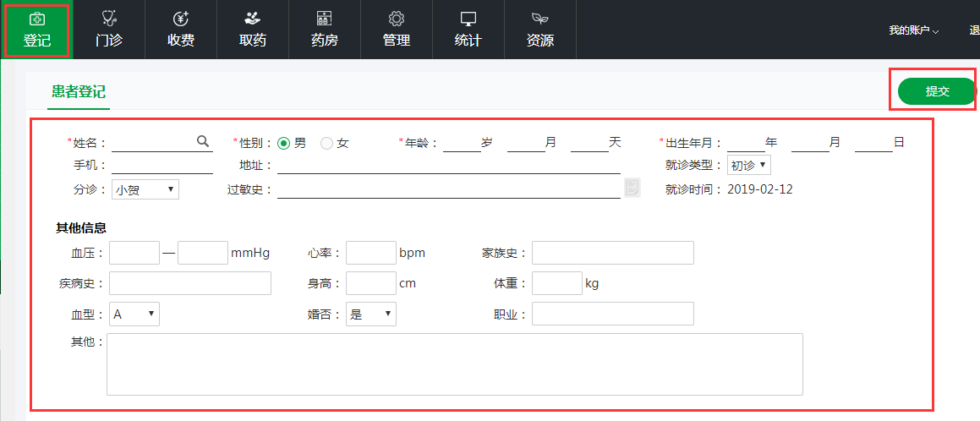Open the 统计 monitor icon
Viewport: 980px width, 421px height.
coord(468,19)
